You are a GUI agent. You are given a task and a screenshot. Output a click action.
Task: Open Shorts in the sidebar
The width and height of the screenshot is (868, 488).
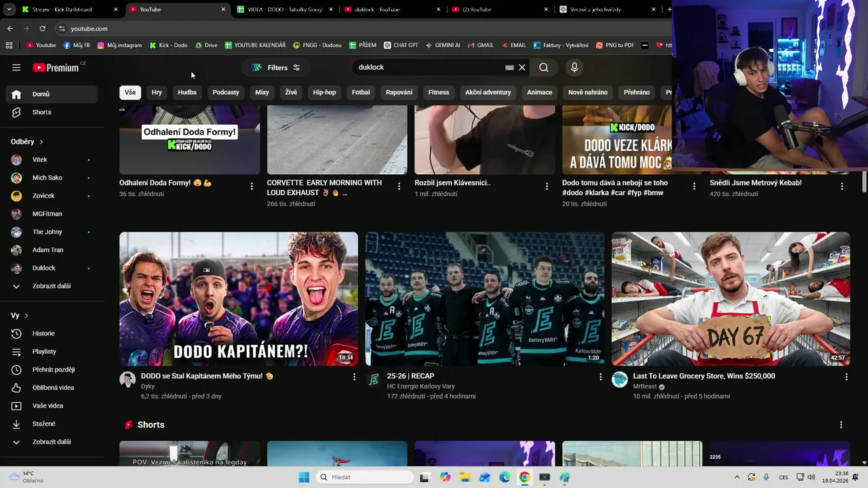(52, 112)
